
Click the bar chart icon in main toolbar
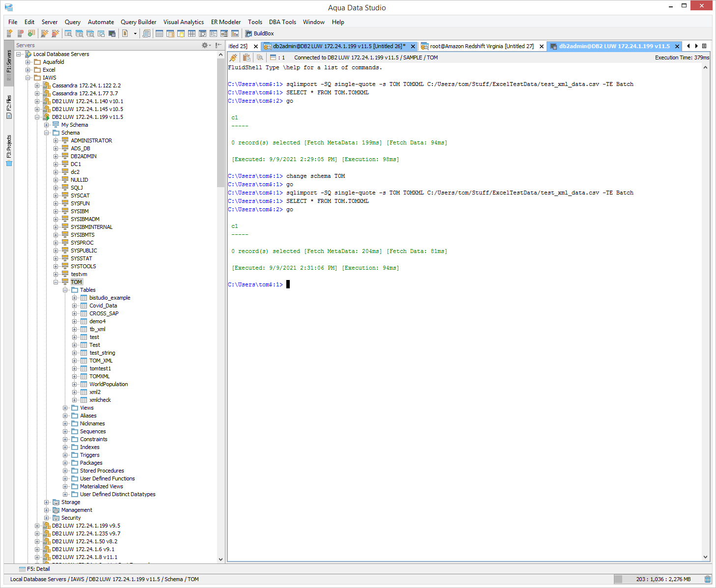tap(235, 33)
